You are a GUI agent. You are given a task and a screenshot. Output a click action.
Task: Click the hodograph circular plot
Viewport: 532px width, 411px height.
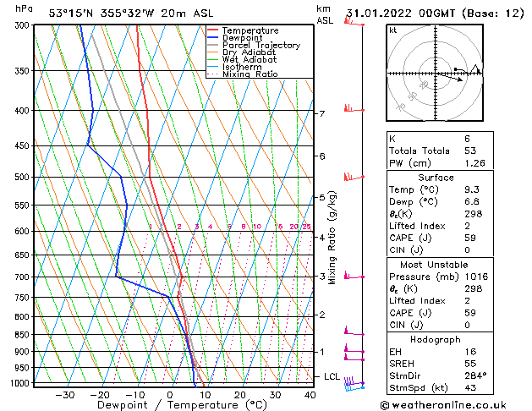coord(434,74)
